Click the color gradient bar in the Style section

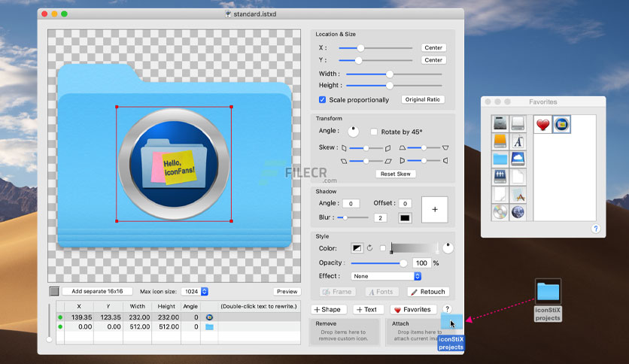[x=415, y=248]
